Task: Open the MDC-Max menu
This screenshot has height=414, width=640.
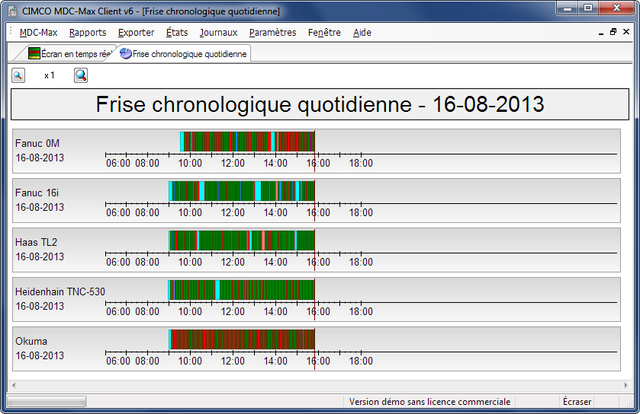Action: (x=38, y=33)
